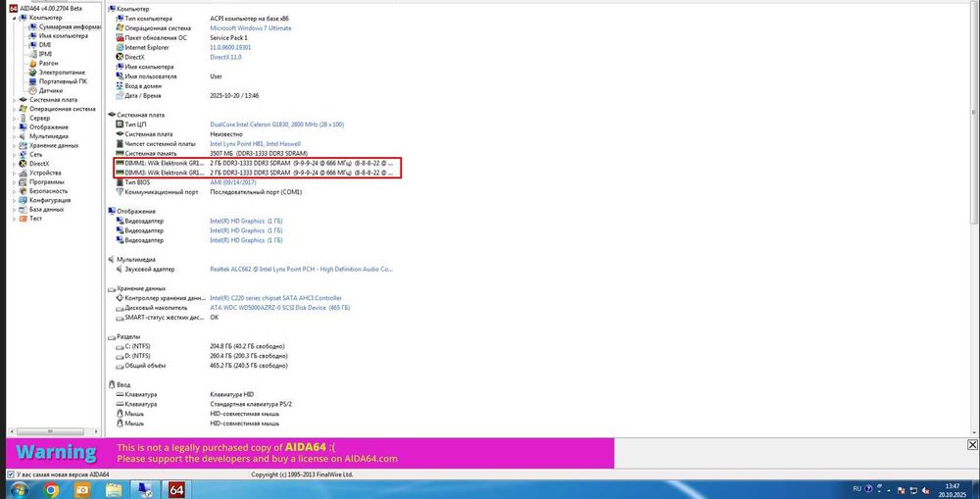Screen dimensions: 980x499
Task: Click the DirectX icon in the tree
Action: (x=24, y=164)
